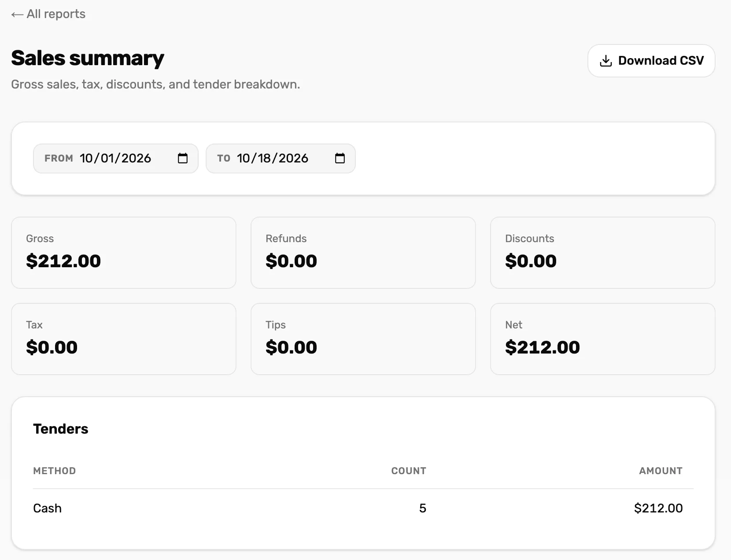Click the Sales summary page title

pos(88,59)
